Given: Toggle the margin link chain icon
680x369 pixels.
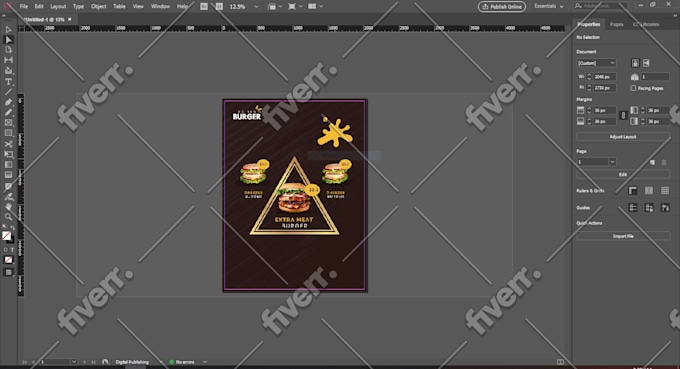Looking at the screenshot, I should [x=623, y=115].
